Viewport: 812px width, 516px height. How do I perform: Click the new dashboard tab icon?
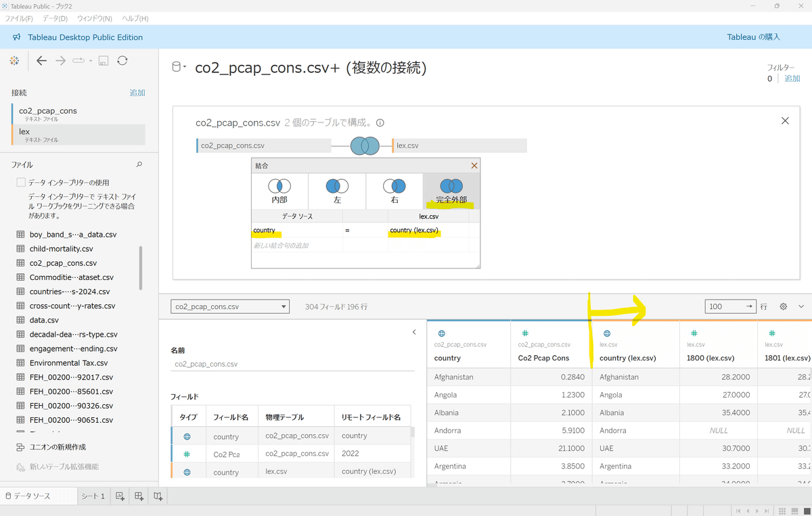(139, 496)
